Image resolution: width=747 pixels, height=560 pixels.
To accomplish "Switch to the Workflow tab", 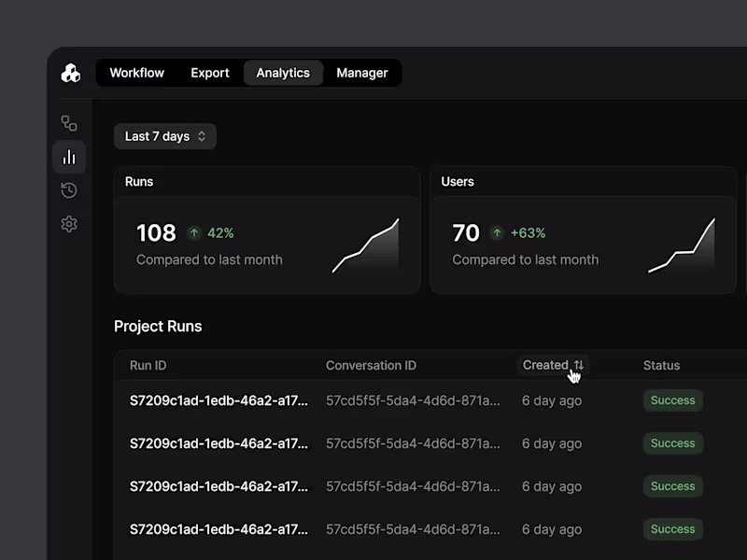I will [x=136, y=73].
